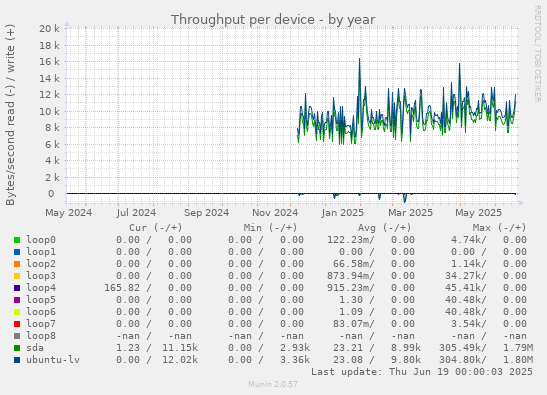Screen dimensions: 547x395
Task: Select the loop6 legend label
Action: click(41, 312)
